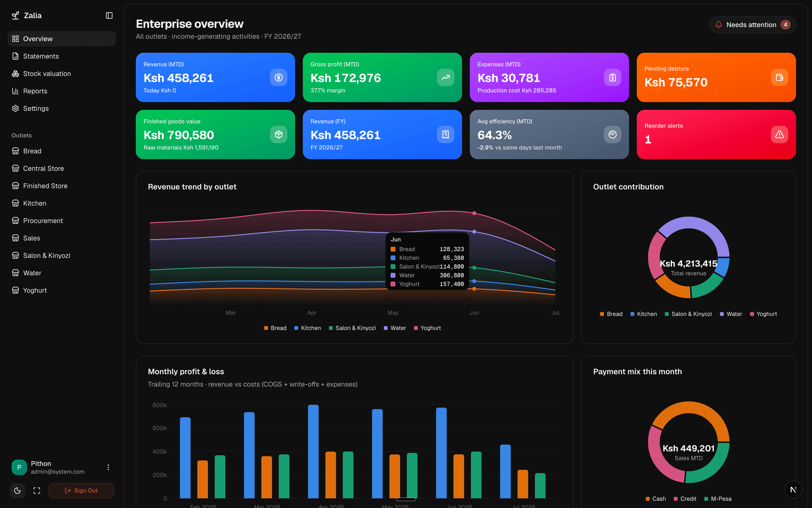Click 'admin@system.com' account email
This screenshot has width=812, height=508.
tap(58, 472)
